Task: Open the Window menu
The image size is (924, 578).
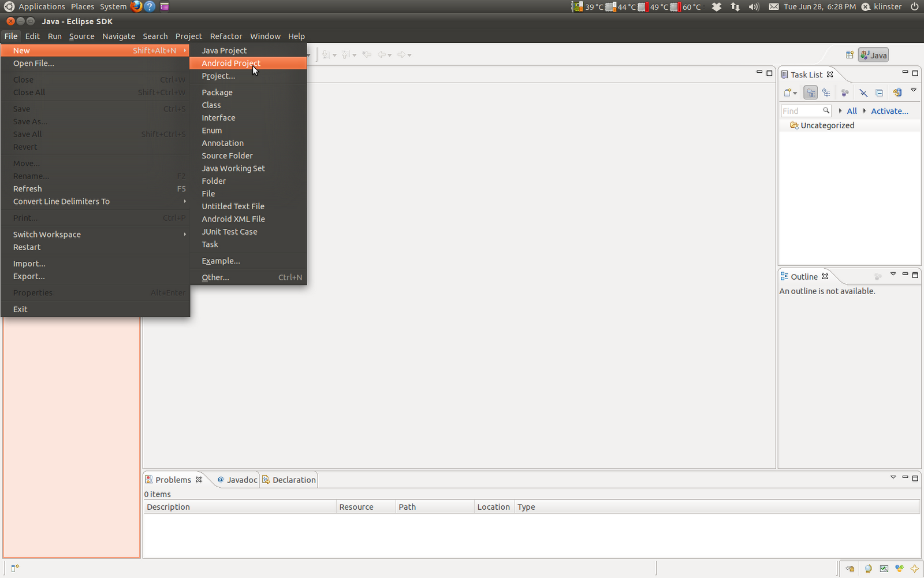Action: tap(265, 36)
